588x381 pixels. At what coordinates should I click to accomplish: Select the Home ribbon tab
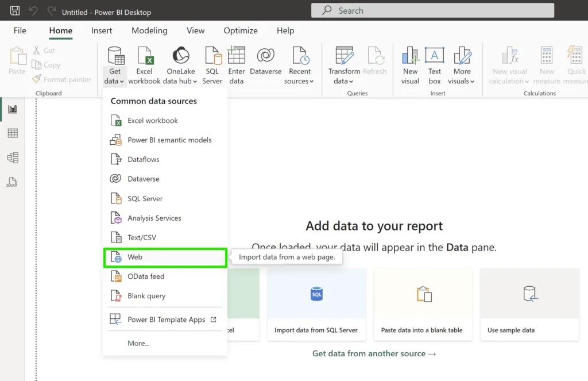(61, 30)
